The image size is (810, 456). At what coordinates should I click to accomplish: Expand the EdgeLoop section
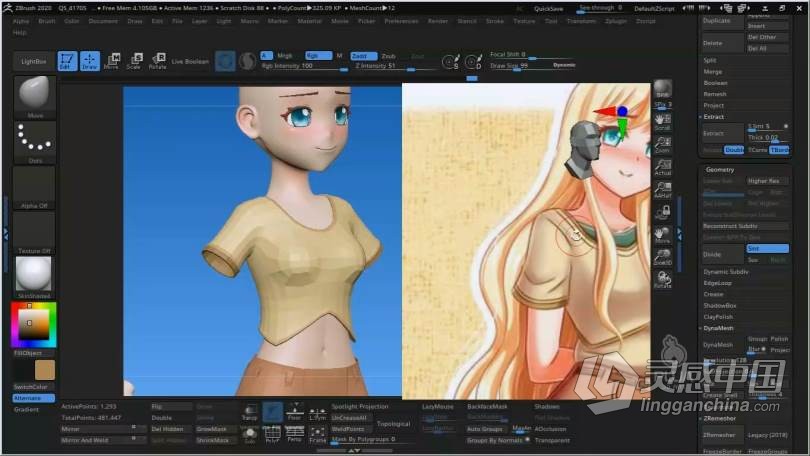click(718, 283)
